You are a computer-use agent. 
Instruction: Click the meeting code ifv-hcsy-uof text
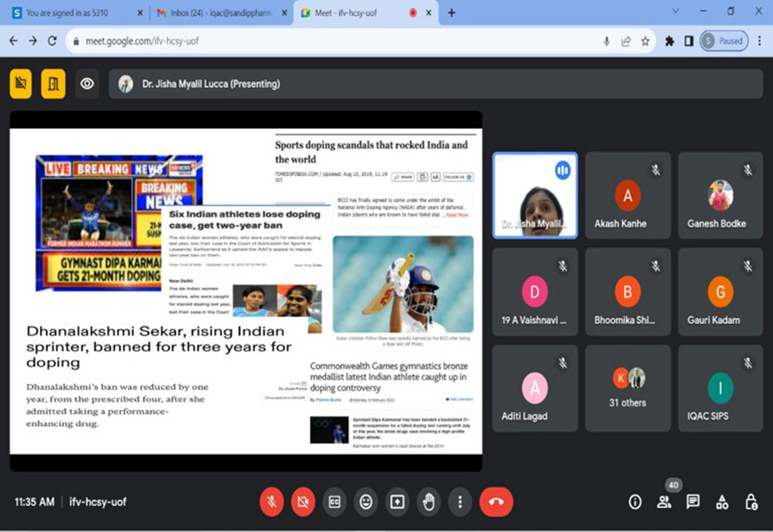pos(98,502)
